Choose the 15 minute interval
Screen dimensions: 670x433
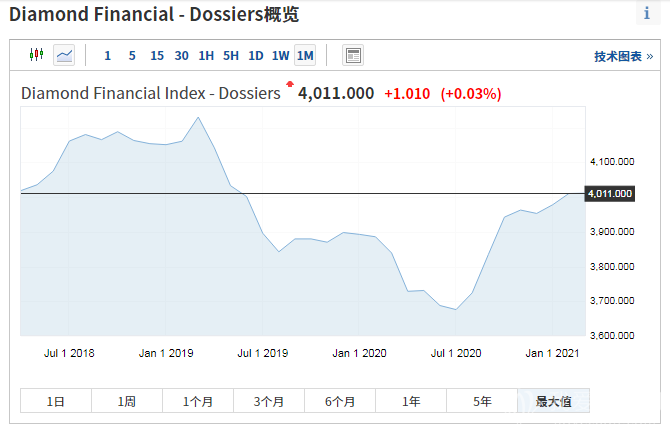[157, 56]
